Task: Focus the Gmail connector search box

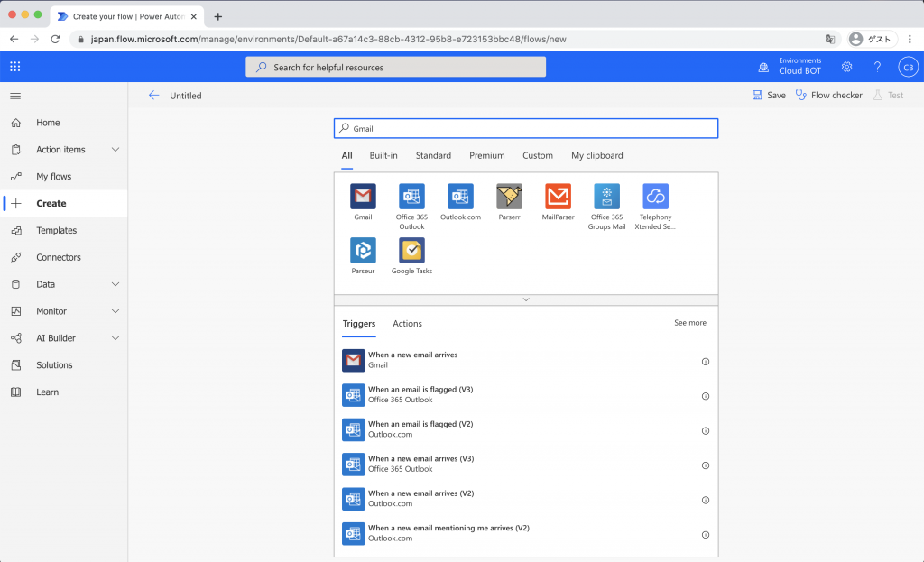Action: (x=526, y=128)
